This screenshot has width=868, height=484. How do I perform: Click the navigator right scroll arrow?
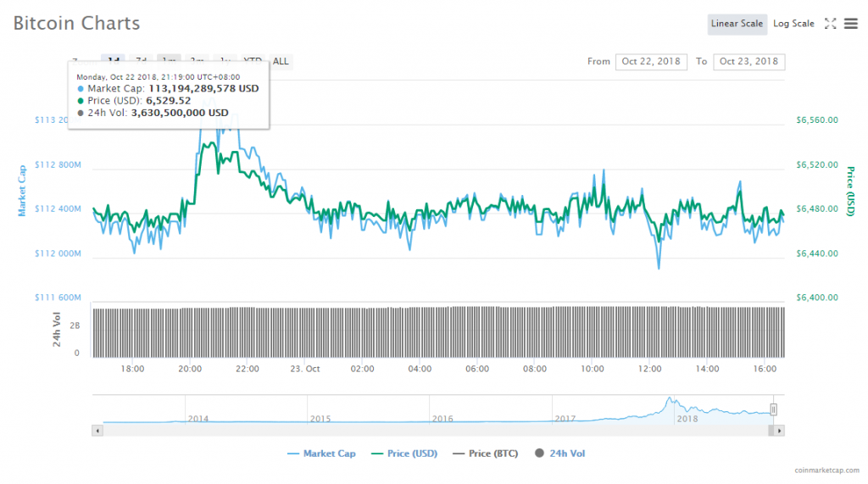pyautogui.click(x=779, y=431)
